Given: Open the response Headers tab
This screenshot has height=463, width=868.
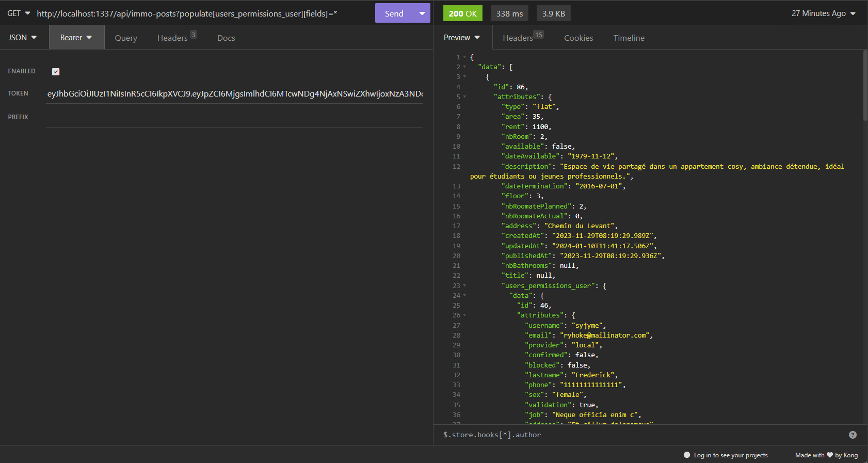Looking at the screenshot, I should 519,38.
